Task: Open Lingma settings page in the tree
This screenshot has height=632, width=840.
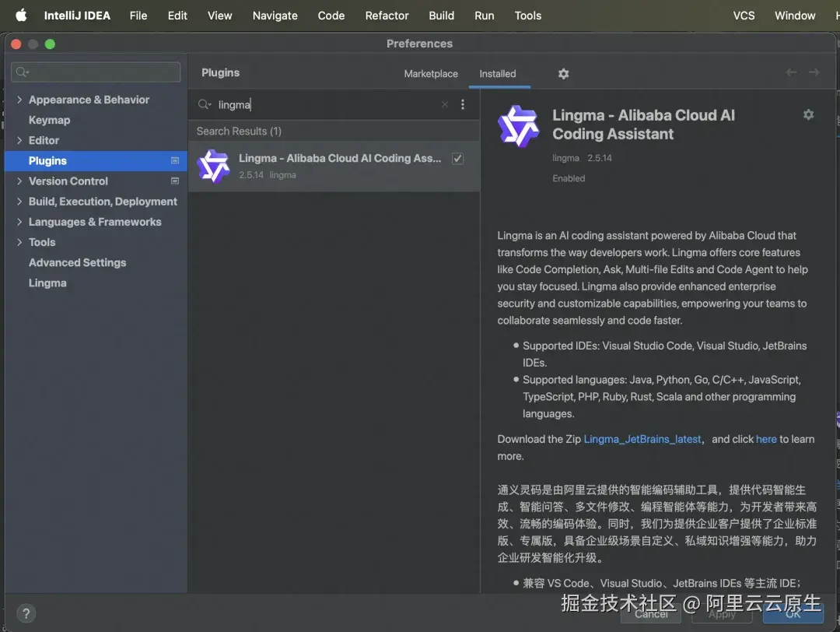Action: pyautogui.click(x=47, y=283)
